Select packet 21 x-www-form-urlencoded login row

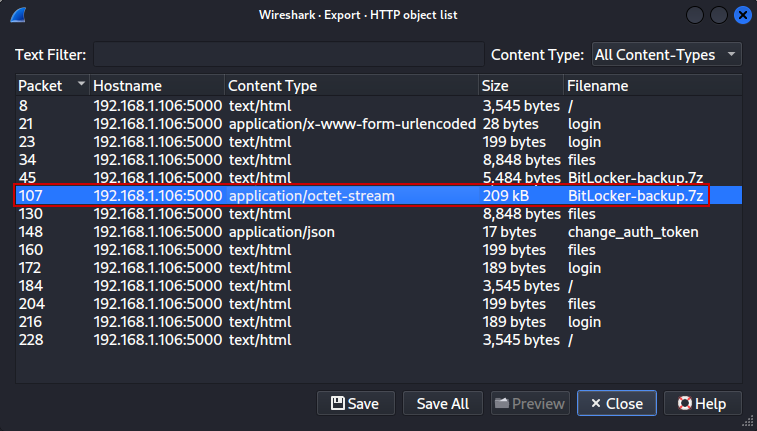click(362, 124)
